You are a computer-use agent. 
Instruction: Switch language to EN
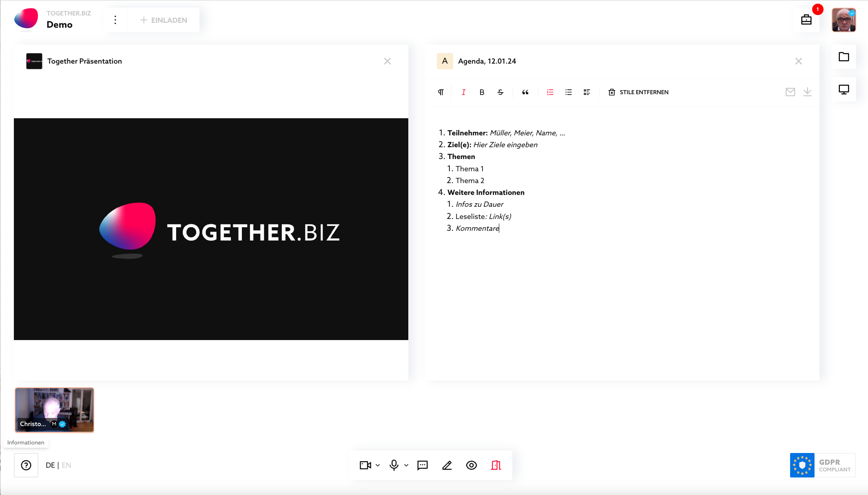(x=66, y=465)
